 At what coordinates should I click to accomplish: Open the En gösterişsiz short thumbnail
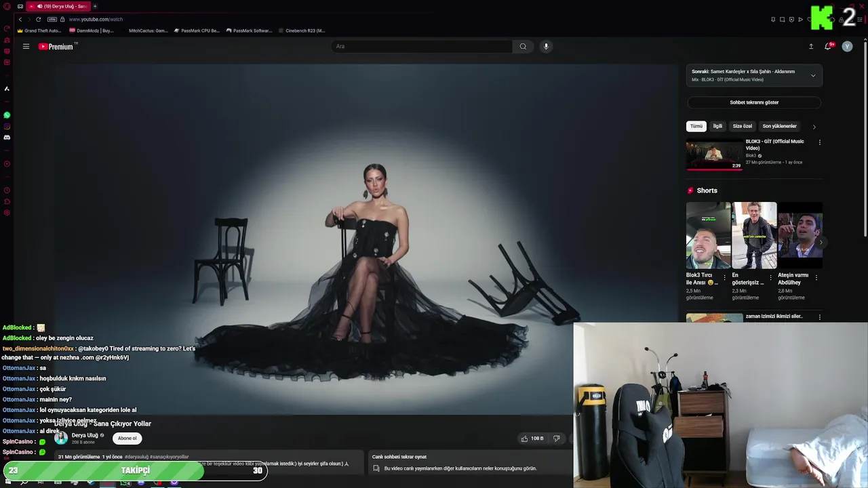754,235
